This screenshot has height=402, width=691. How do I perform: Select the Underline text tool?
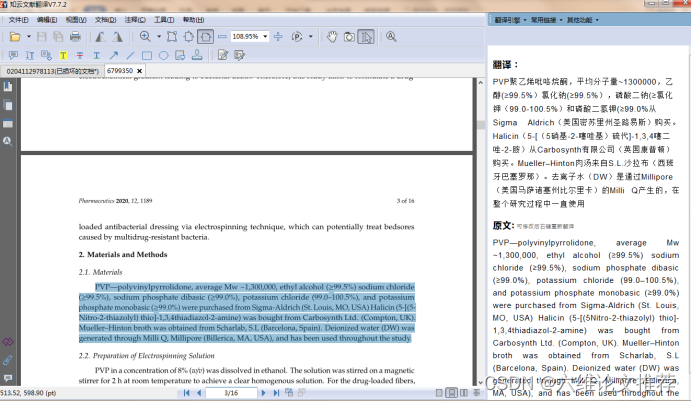coord(97,55)
